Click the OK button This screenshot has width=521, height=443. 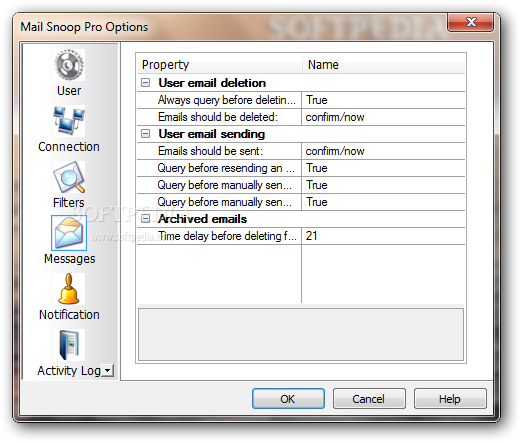(288, 399)
